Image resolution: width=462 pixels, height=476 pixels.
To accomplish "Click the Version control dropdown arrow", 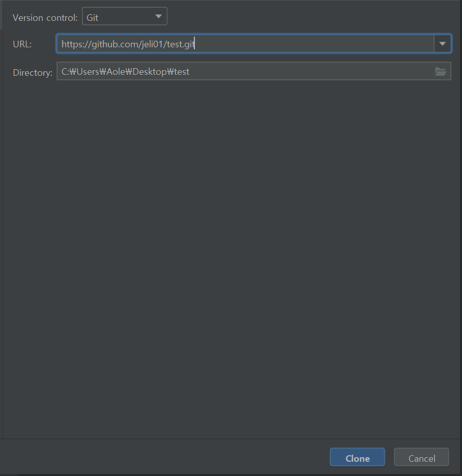I will pos(158,16).
